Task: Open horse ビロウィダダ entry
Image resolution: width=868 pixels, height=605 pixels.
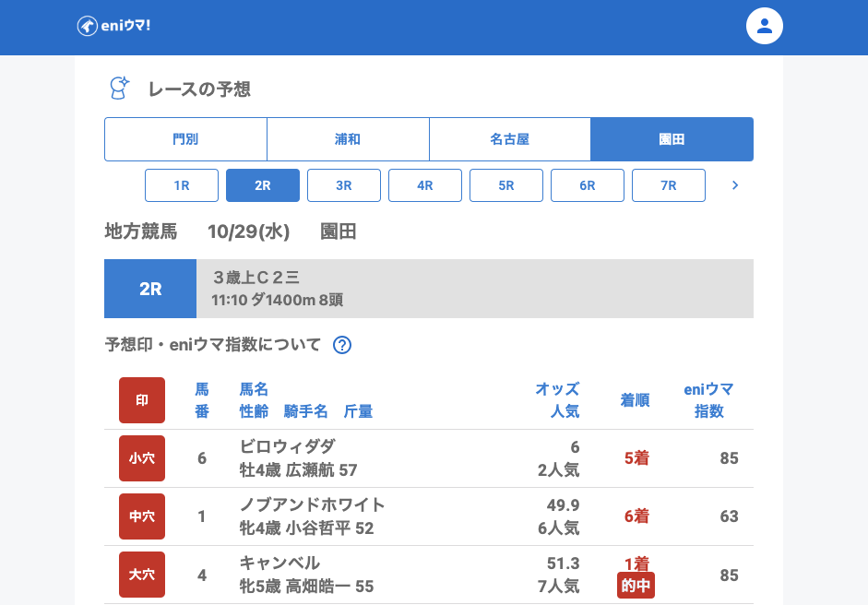Action: coord(288,446)
